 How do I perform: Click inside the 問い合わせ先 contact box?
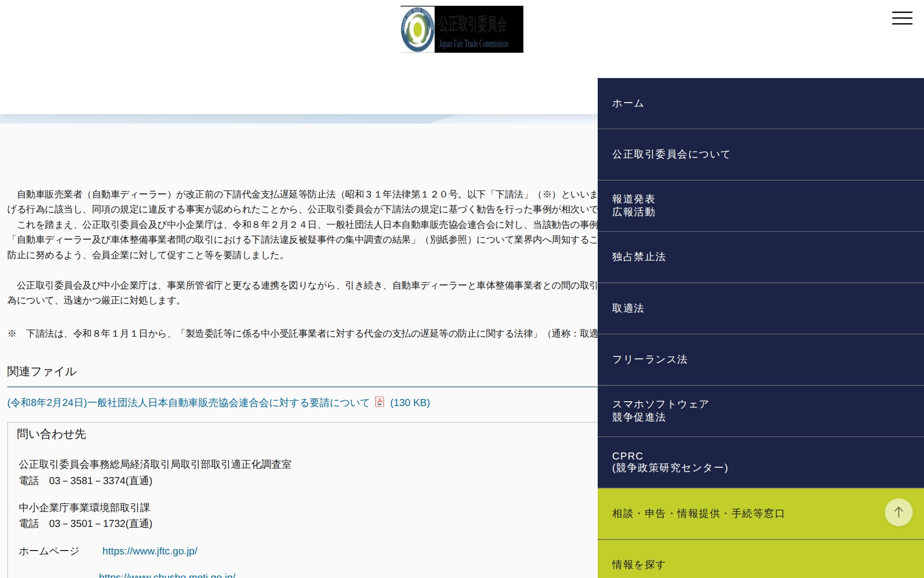(192, 482)
